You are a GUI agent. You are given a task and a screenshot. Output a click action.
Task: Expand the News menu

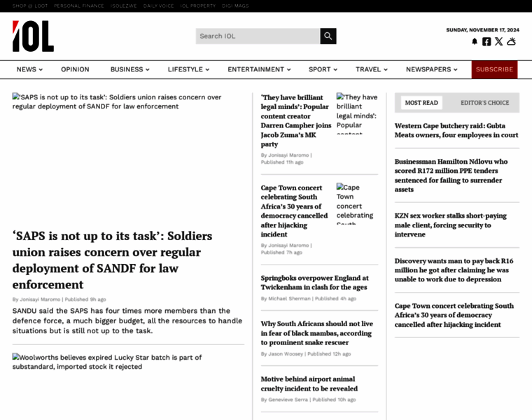29,69
